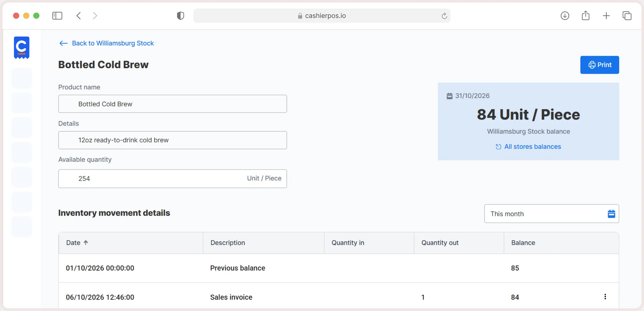Viewport: 644px width, 311px height.
Task: Go back with the browser back arrow
Action: coord(78,16)
